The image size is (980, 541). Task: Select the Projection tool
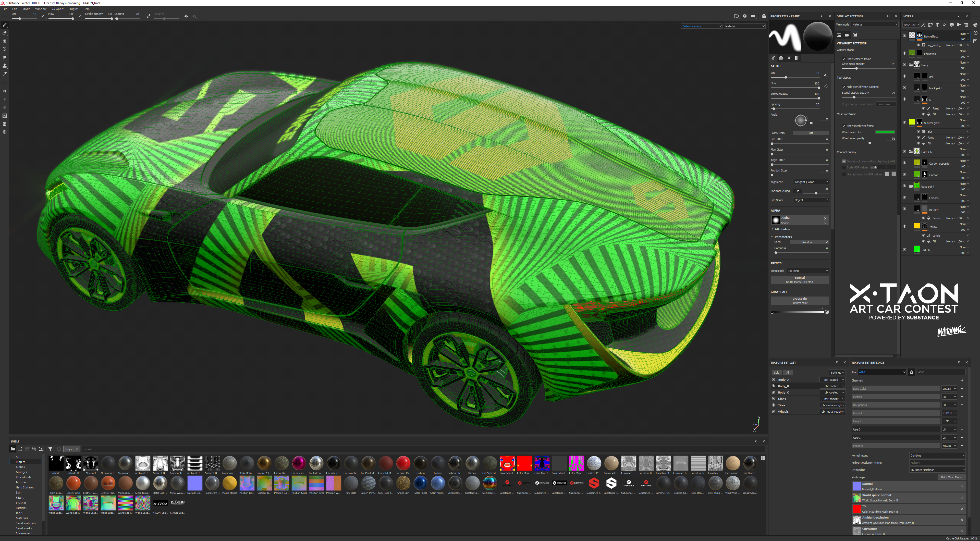click(x=5, y=41)
